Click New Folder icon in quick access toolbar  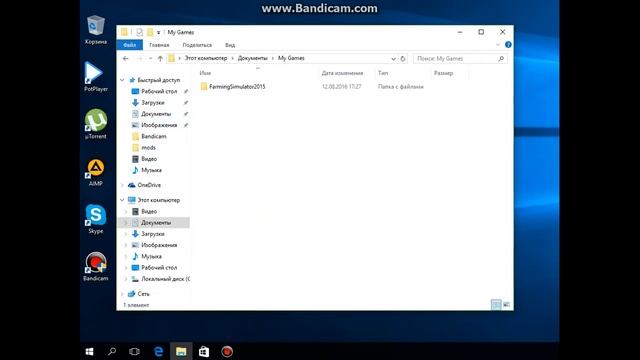pos(150,32)
